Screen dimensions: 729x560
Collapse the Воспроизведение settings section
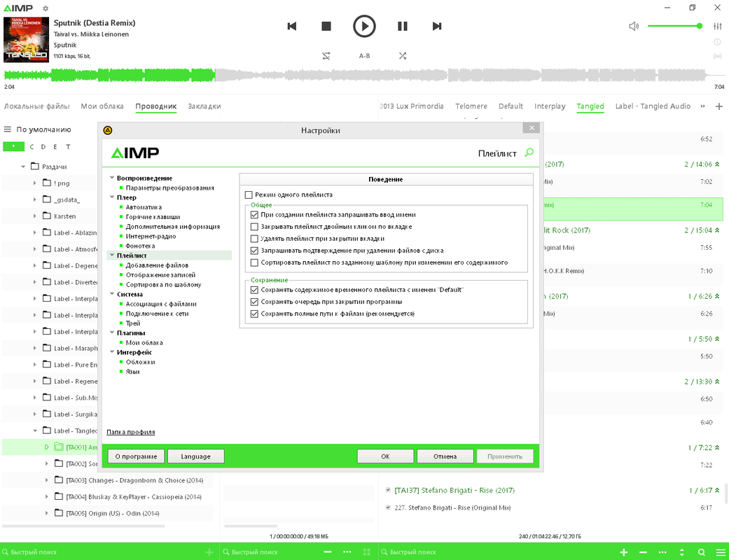point(112,178)
